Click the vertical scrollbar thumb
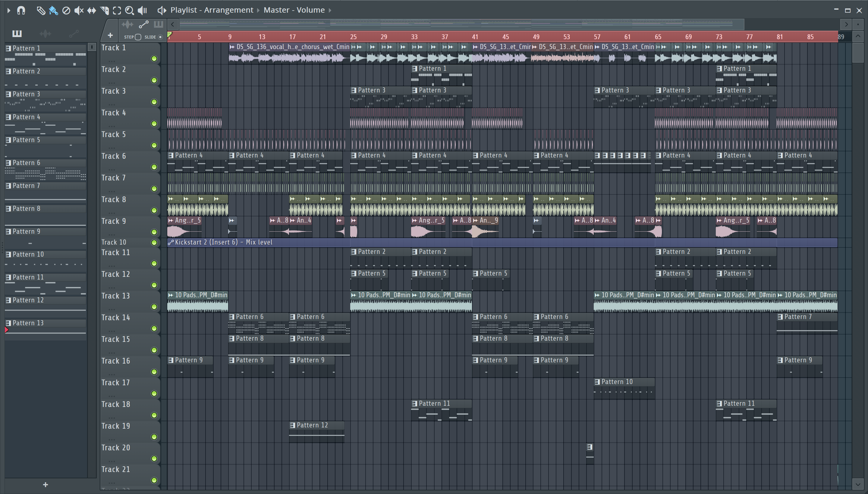The width and height of the screenshot is (868, 494). point(858,53)
